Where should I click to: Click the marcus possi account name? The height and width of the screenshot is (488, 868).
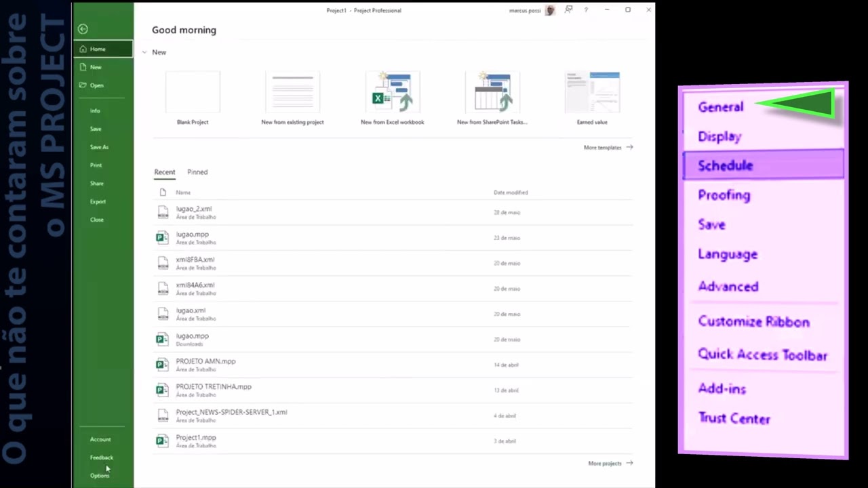525,10
